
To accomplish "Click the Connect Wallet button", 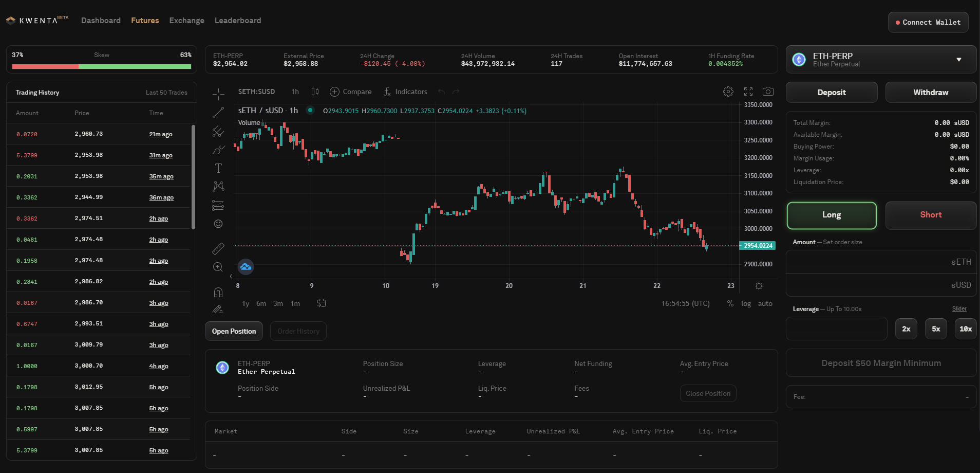I will point(928,23).
